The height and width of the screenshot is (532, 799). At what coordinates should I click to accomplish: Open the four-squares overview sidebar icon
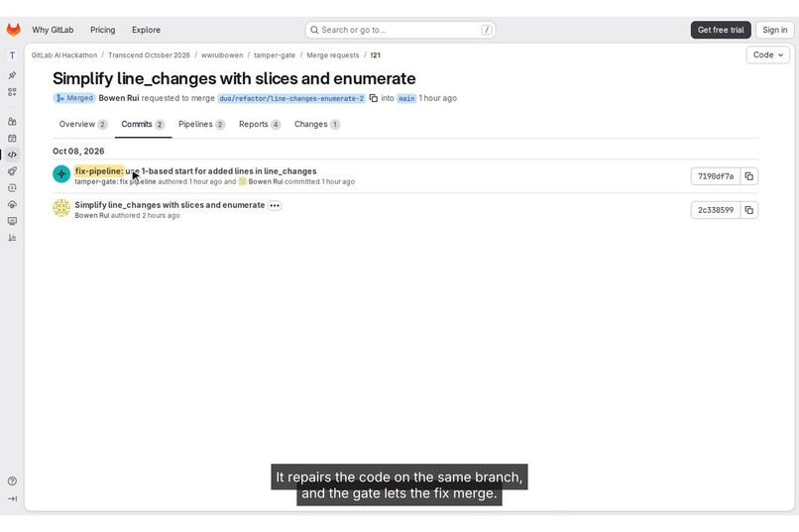click(x=12, y=92)
